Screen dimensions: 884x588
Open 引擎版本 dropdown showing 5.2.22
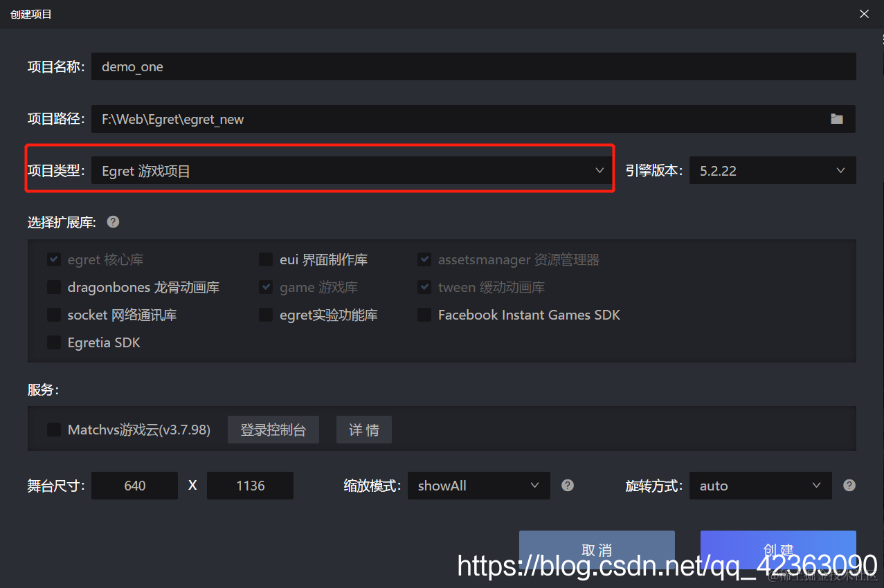click(773, 171)
